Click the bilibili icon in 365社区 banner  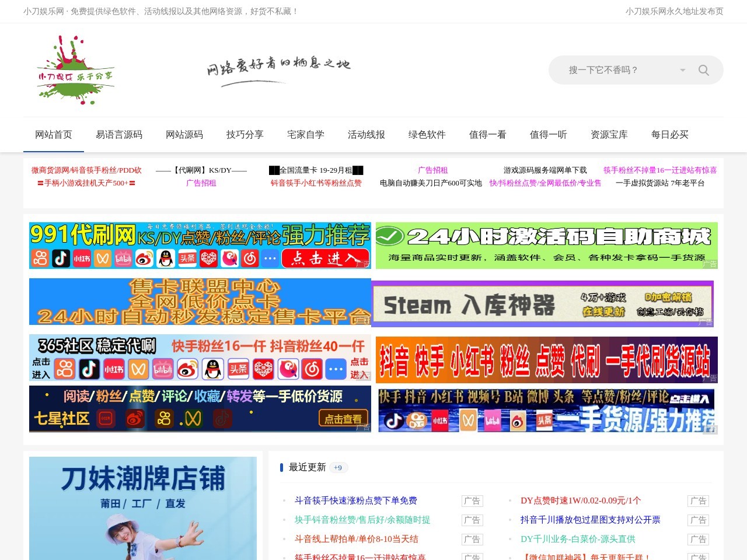point(163,369)
